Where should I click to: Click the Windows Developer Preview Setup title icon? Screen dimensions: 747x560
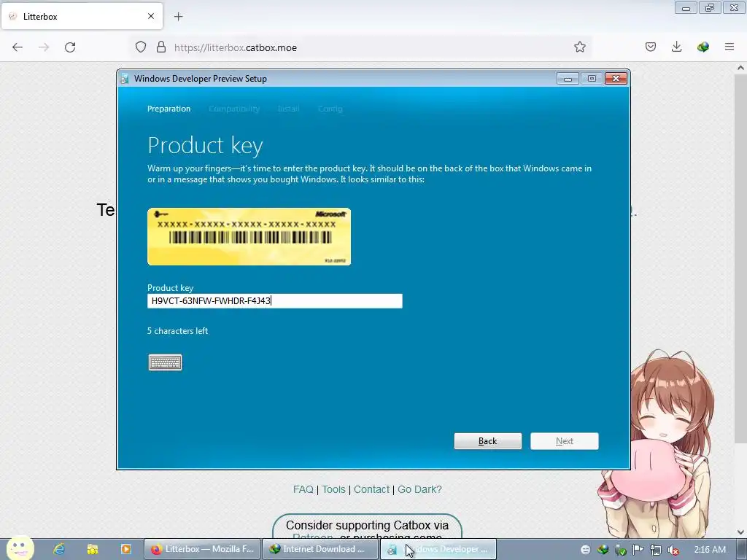125,79
